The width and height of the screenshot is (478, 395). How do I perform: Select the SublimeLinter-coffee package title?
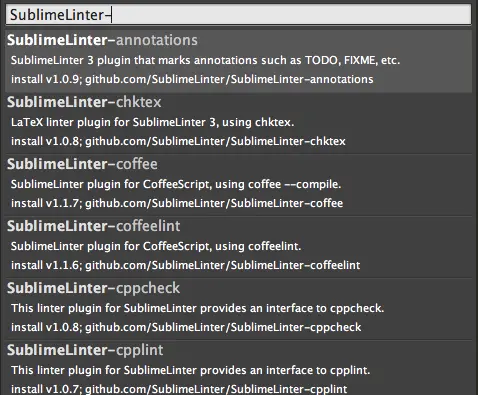point(82,164)
